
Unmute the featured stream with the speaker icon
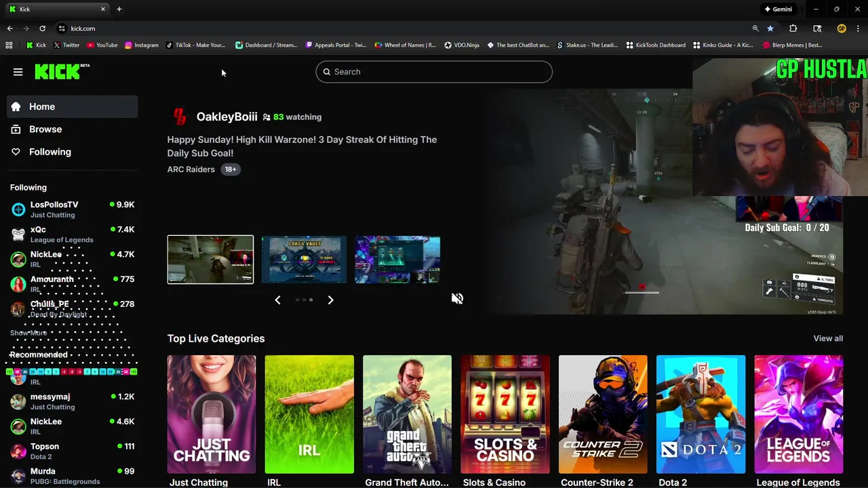click(x=458, y=299)
